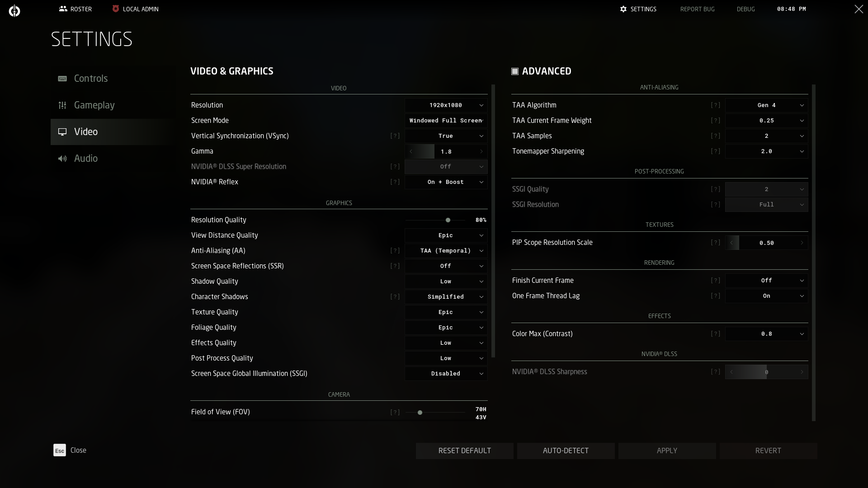Expand the Shadow Quality dropdown
Screen dimensions: 868x488
pos(446,282)
